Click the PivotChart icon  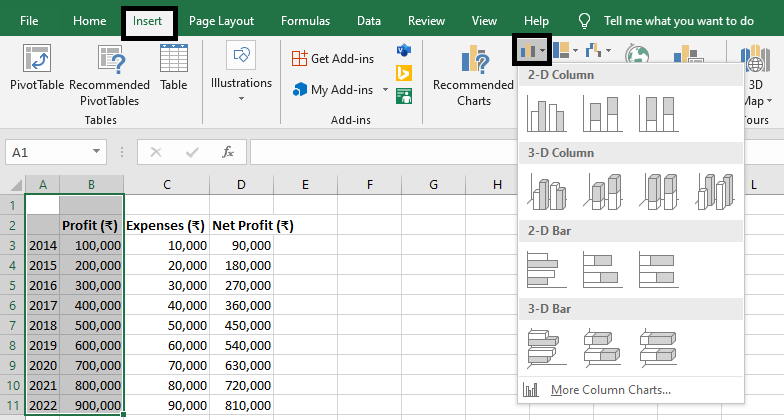point(688,54)
